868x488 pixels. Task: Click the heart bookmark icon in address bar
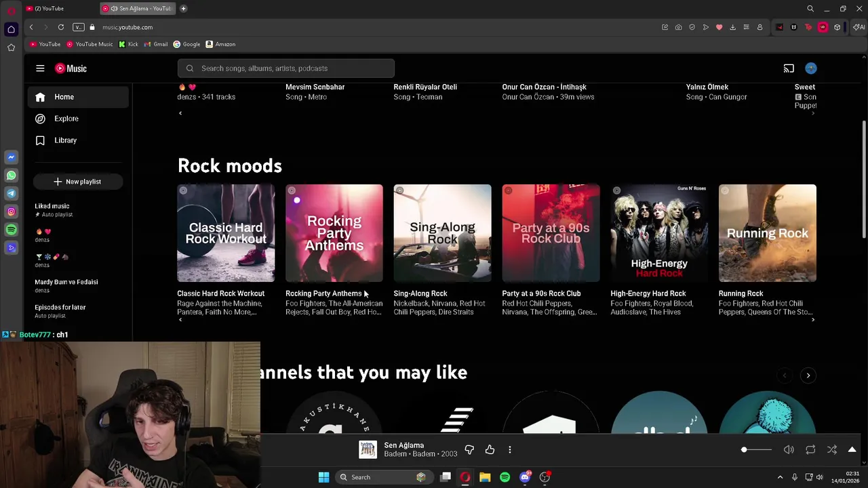pyautogui.click(x=719, y=27)
